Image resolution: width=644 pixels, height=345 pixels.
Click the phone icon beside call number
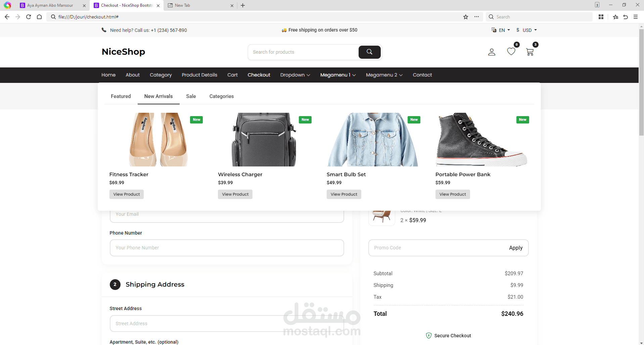point(104,30)
